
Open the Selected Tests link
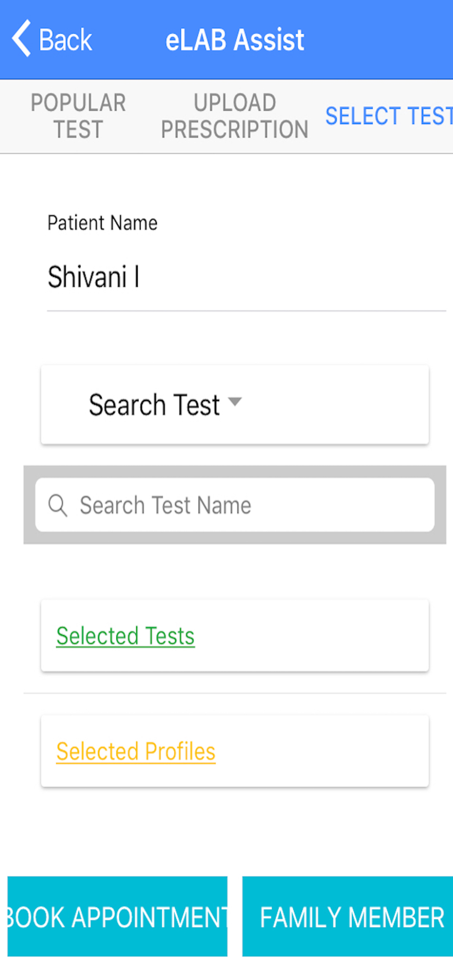[x=126, y=636]
